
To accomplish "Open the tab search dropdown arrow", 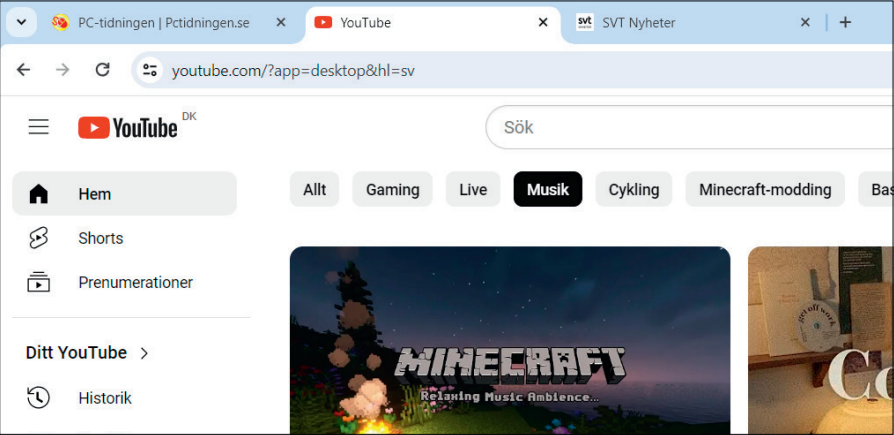I will [22, 23].
